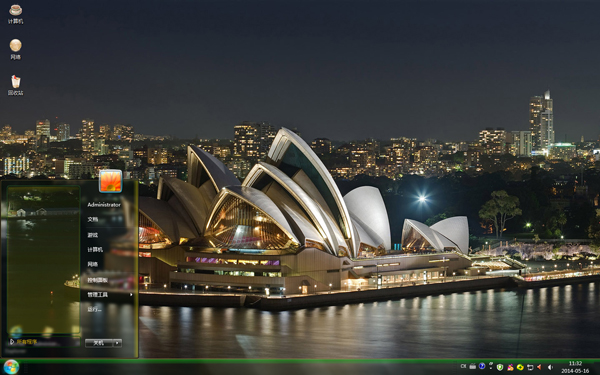Open the 网络 desktop icon
600x375 pixels.
[15, 49]
